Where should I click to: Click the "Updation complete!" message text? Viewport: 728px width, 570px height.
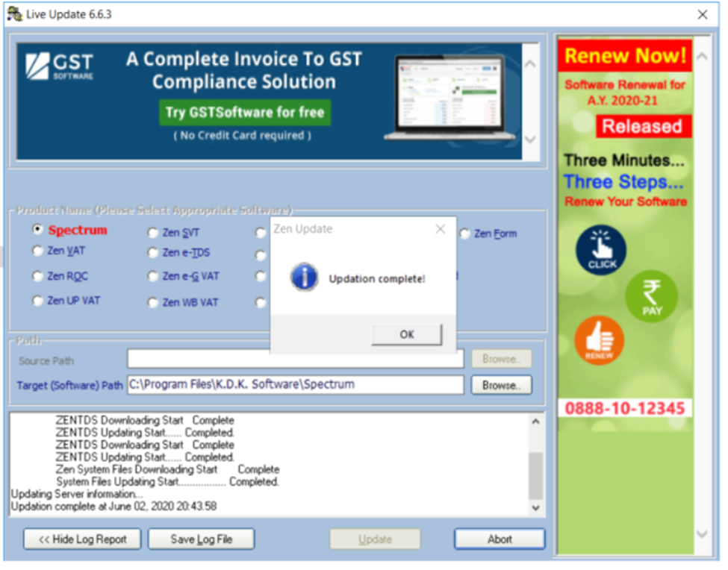pyautogui.click(x=377, y=279)
